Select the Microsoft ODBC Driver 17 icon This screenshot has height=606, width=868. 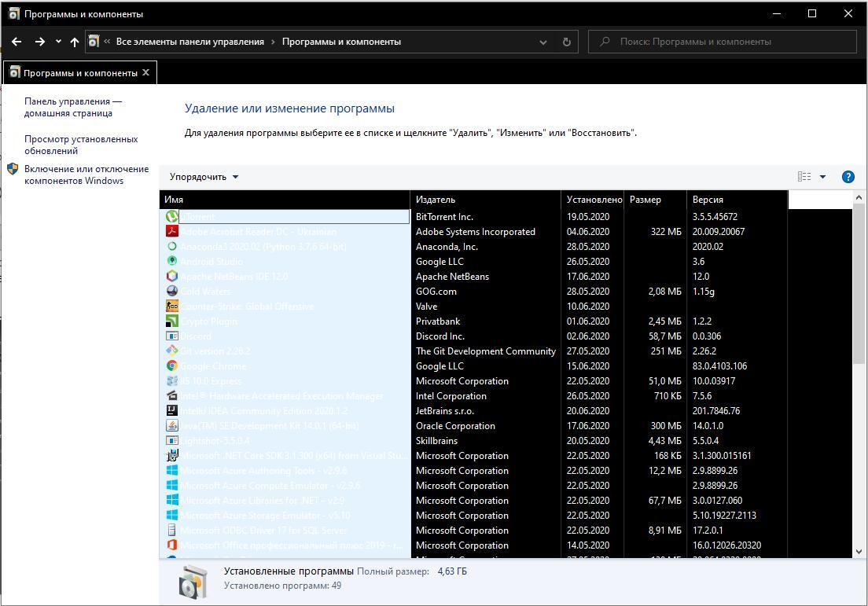pyautogui.click(x=172, y=531)
